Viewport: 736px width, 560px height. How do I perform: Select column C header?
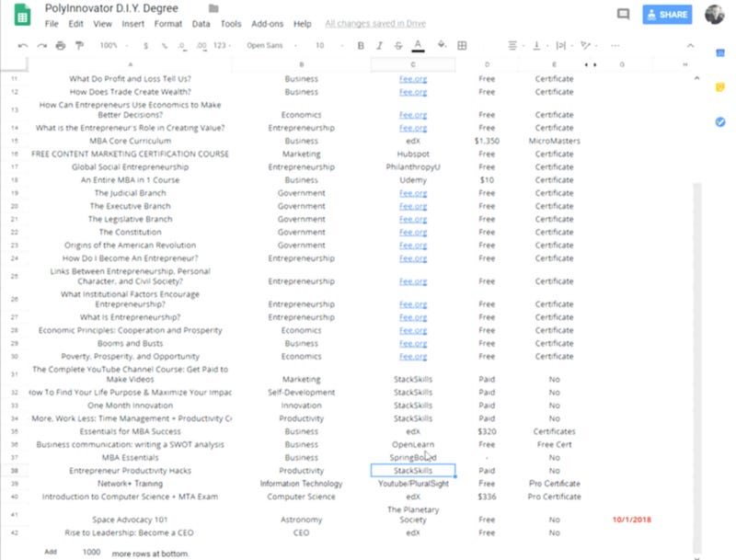(x=412, y=64)
